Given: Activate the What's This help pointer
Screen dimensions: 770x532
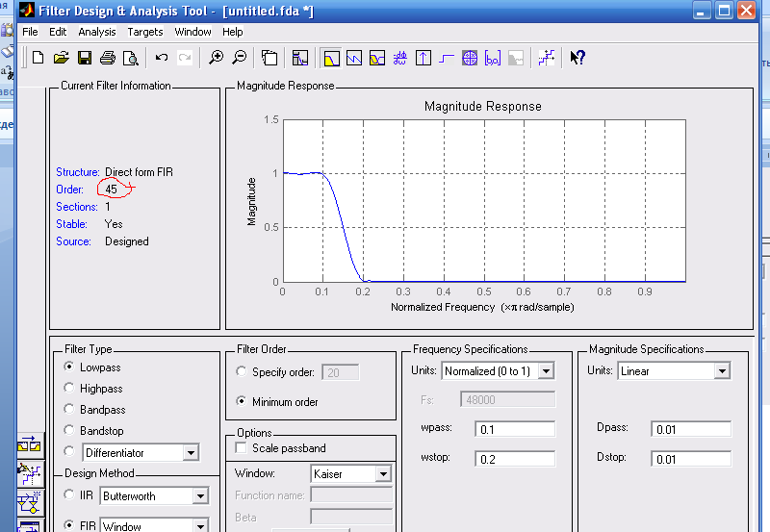Looking at the screenshot, I should coord(577,58).
